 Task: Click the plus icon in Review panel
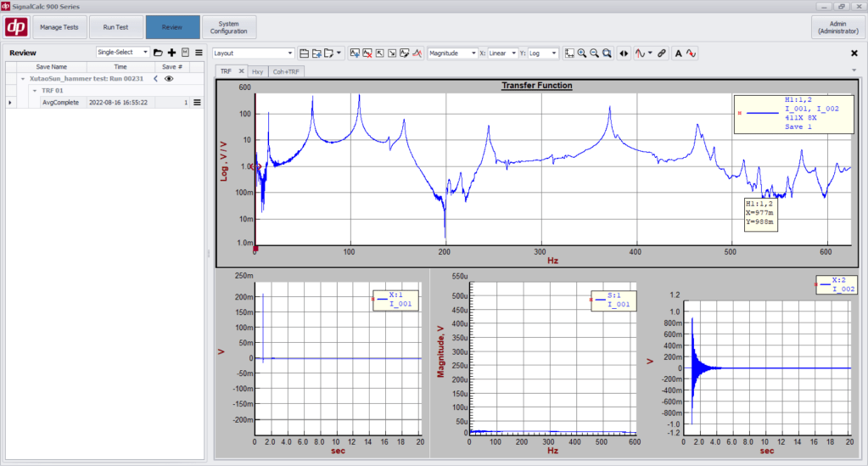[x=171, y=53]
